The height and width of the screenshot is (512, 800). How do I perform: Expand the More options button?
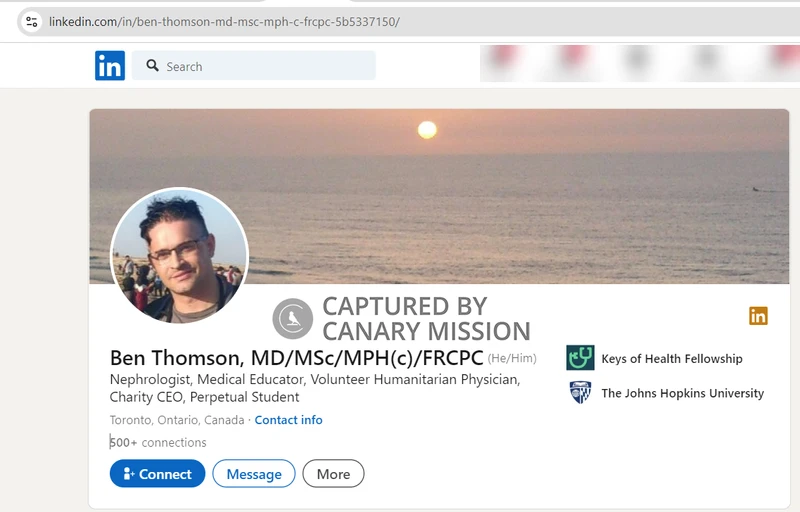coord(333,474)
